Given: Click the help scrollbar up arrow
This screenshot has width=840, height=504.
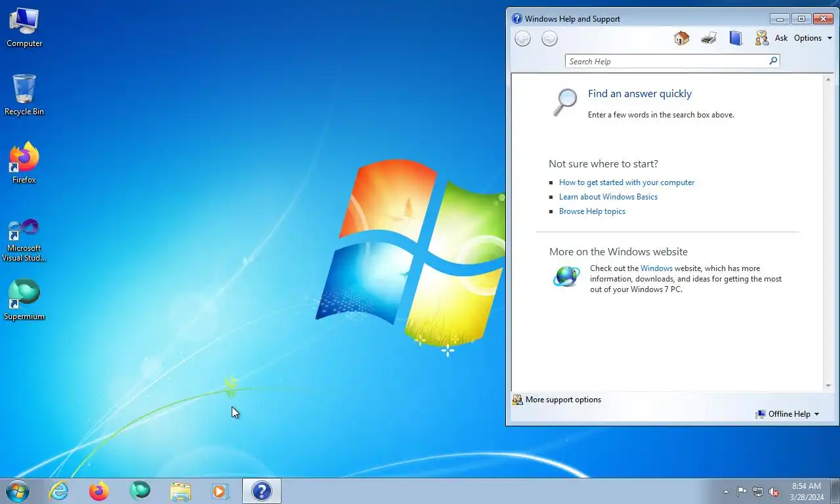Looking at the screenshot, I should click(828, 79).
